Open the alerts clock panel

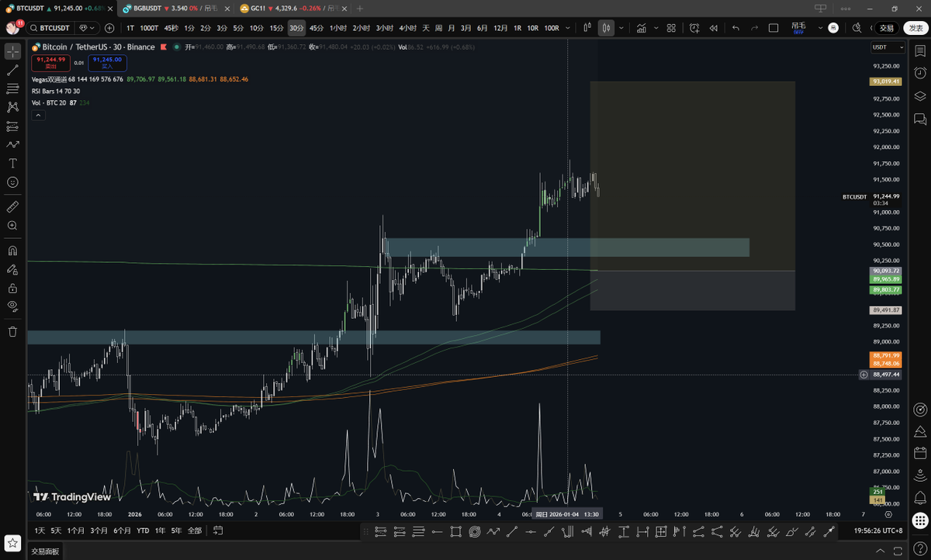pos(920,73)
